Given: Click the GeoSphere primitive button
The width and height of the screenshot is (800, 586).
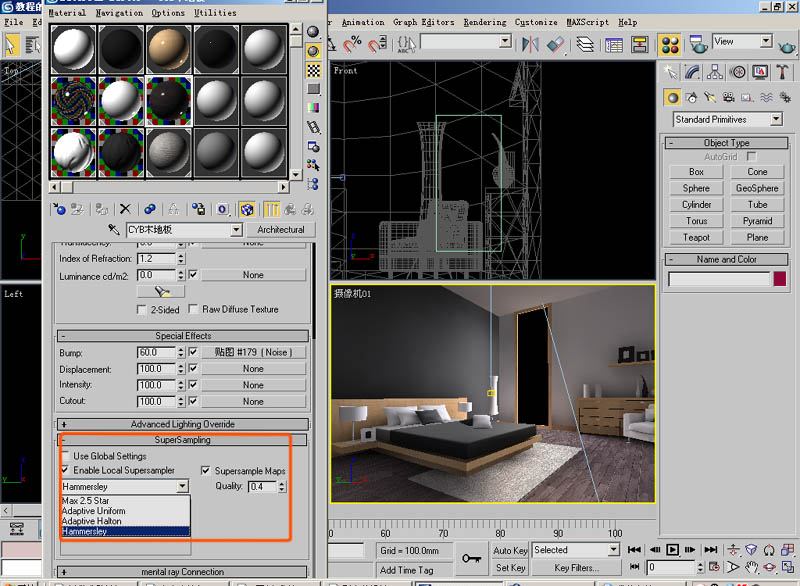Looking at the screenshot, I should 757,188.
